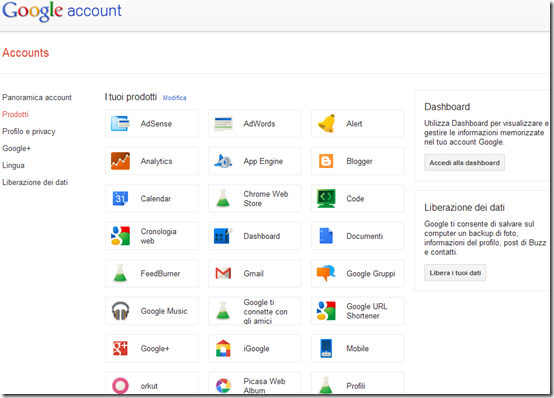Open the Google URL Shortener icon

pyautogui.click(x=326, y=311)
